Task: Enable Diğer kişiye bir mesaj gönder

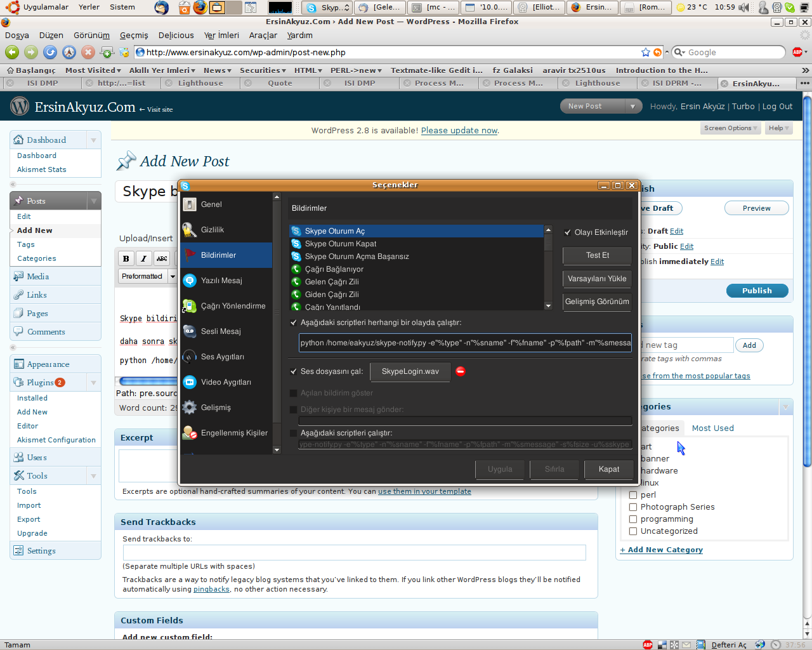Action: [x=294, y=409]
